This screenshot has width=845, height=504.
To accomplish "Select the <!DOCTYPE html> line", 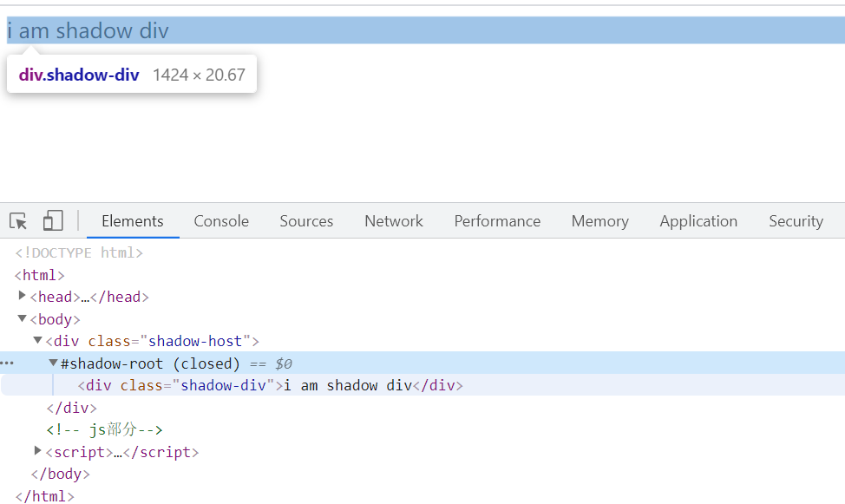I will (79, 252).
